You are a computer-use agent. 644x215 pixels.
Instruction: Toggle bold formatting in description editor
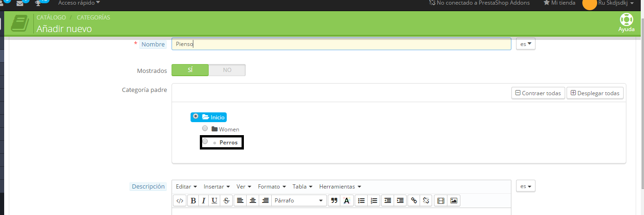[193, 201]
